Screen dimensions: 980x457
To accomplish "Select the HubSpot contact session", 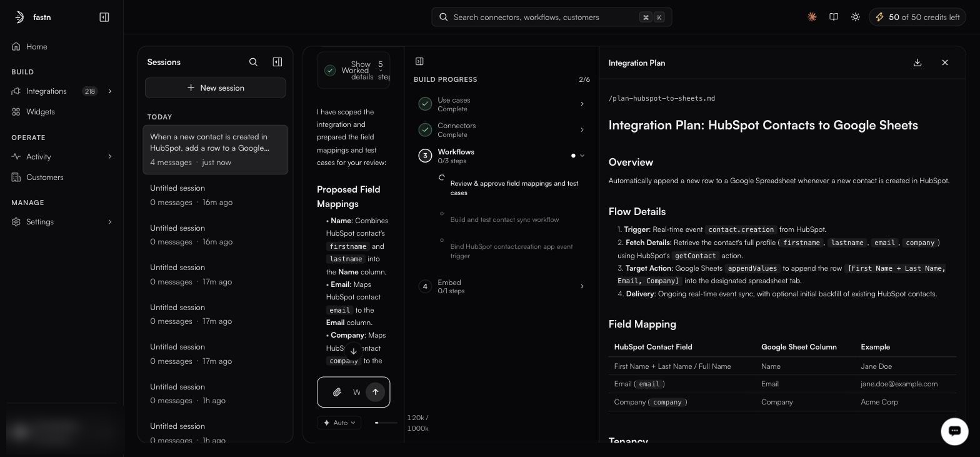I will point(215,149).
